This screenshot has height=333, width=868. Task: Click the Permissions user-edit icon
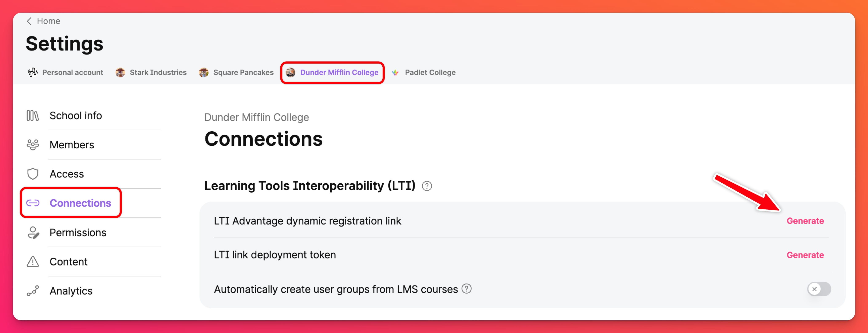point(33,232)
